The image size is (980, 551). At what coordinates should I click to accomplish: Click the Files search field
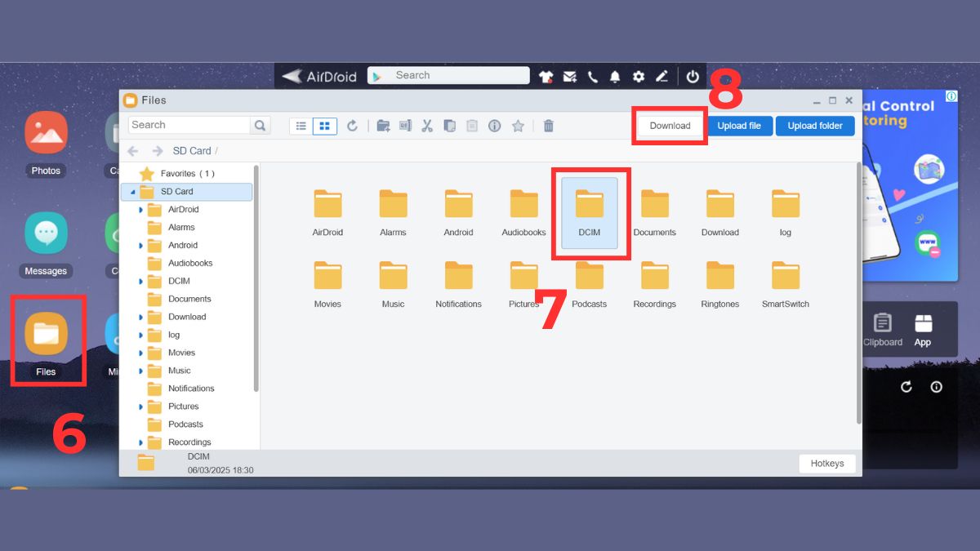pyautogui.click(x=189, y=125)
